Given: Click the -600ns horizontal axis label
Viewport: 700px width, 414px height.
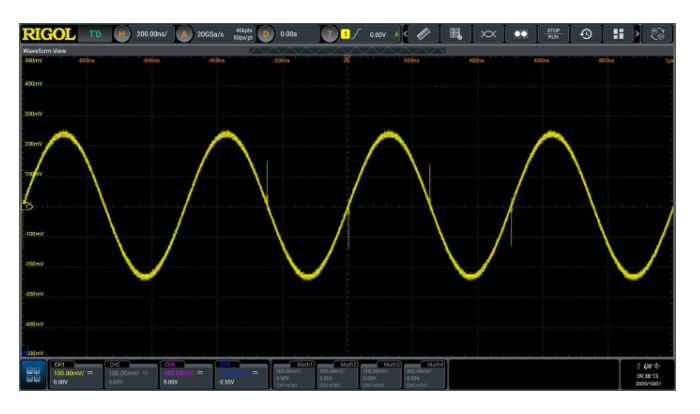Looking at the screenshot, I should [151, 60].
